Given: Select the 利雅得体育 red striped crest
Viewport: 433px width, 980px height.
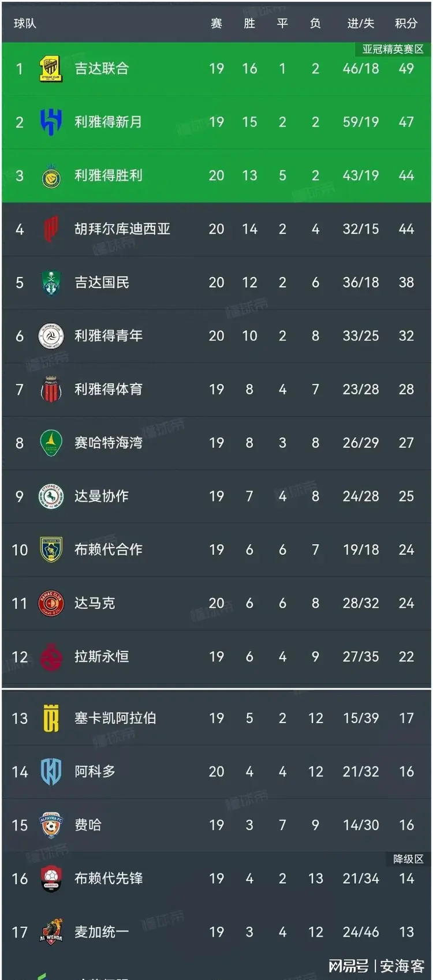Looking at the screenshot, I should 51,390.
